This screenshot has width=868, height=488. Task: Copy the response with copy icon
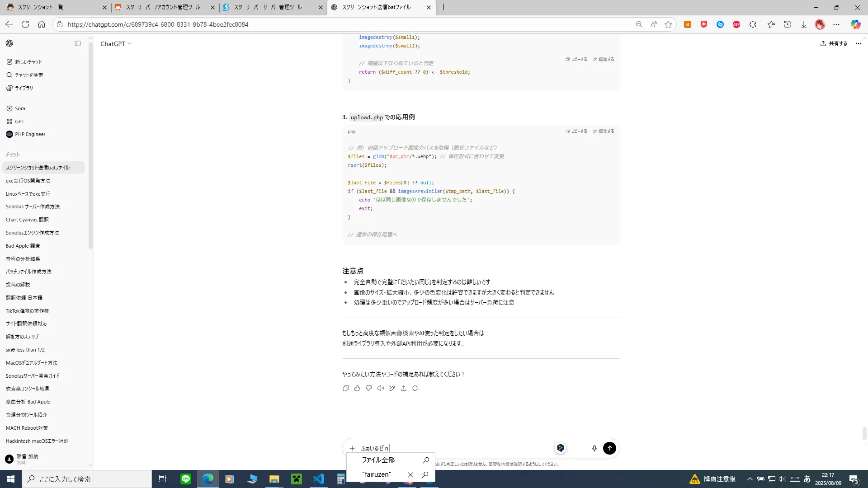tap(346, 388)
